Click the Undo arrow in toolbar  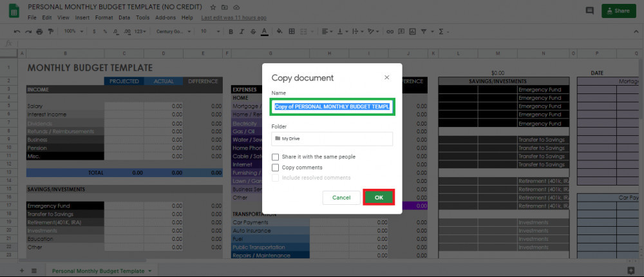coord(17,31)
